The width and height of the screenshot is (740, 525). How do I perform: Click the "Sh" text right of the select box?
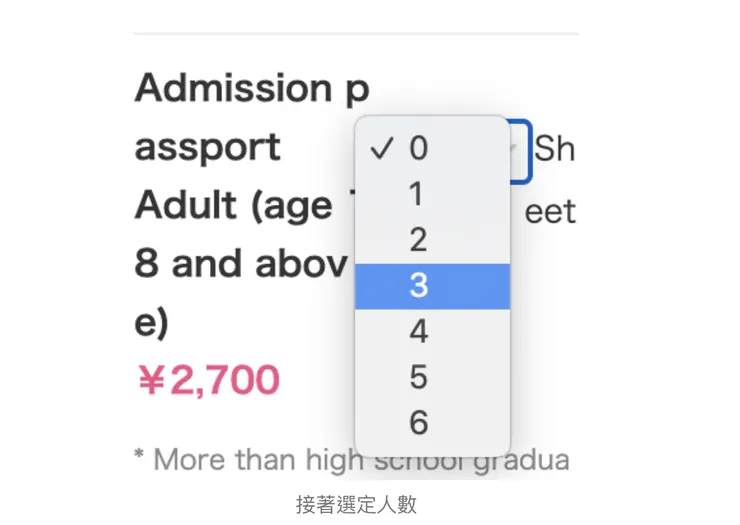554,149
